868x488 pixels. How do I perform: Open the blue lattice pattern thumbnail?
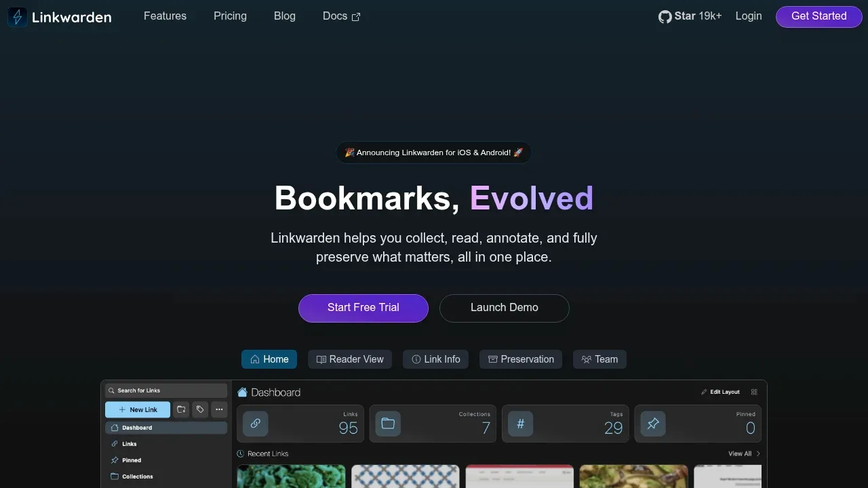406,476
